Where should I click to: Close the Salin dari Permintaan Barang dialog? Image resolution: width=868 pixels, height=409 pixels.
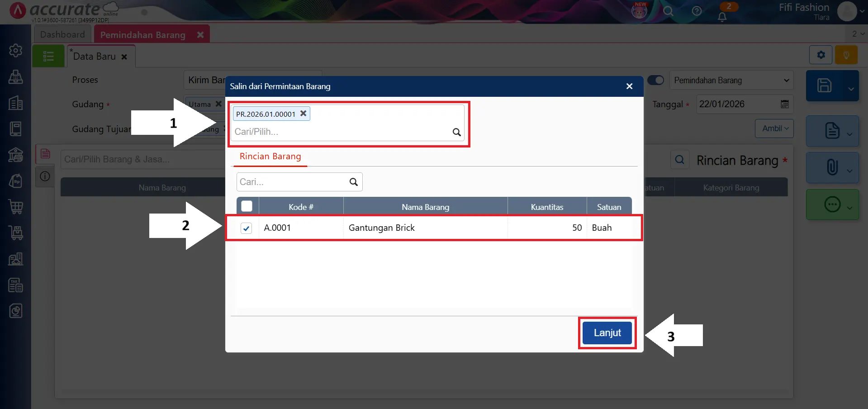click(629, 86)
